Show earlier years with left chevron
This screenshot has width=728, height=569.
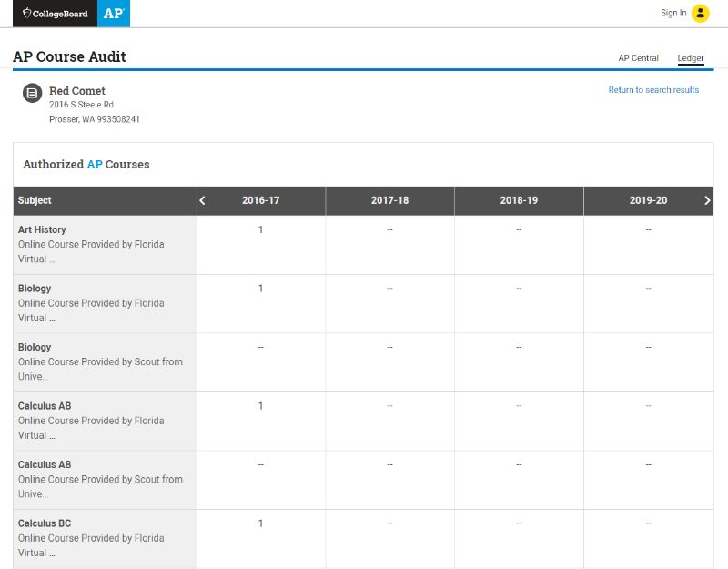point(202,200)
